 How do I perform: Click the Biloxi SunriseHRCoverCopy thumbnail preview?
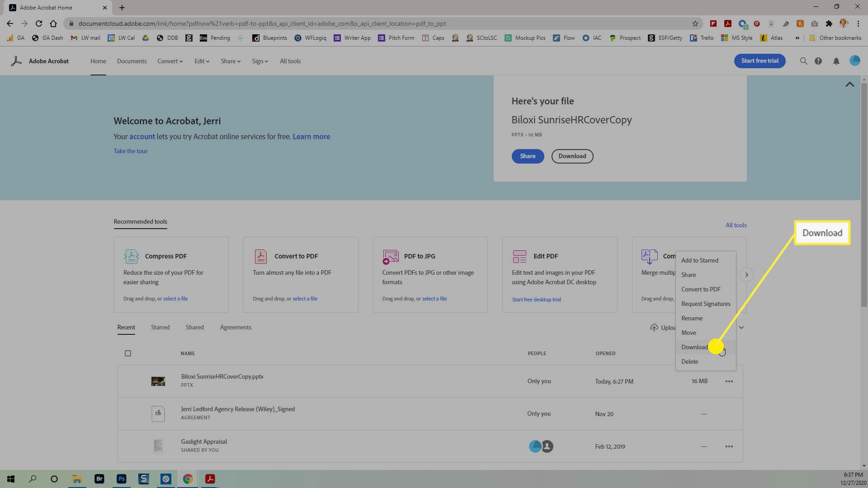157,381
